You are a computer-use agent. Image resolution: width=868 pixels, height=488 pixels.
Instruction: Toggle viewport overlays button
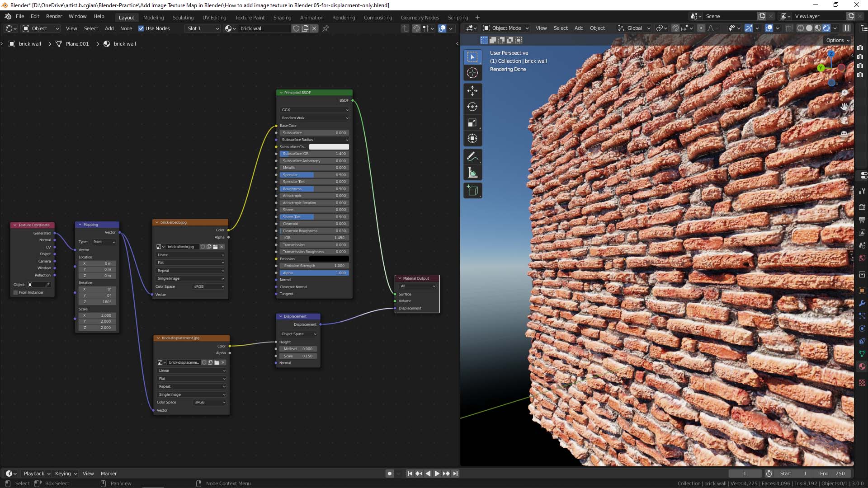(769, 28)
